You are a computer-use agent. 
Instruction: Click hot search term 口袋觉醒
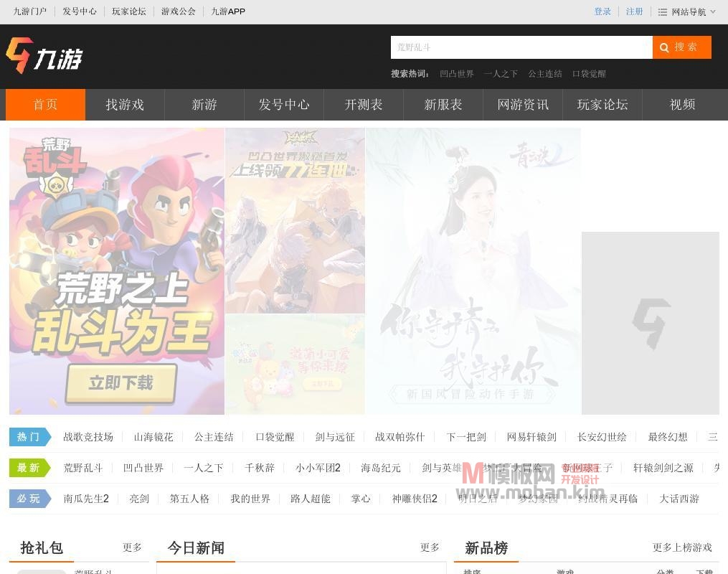(x=589, y=74)
